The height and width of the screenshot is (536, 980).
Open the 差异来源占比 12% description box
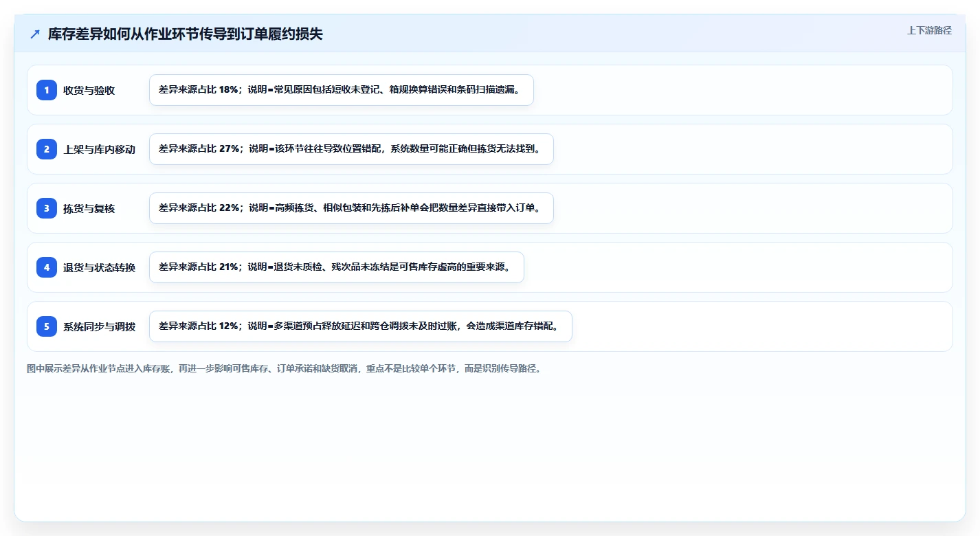(361, 326)
